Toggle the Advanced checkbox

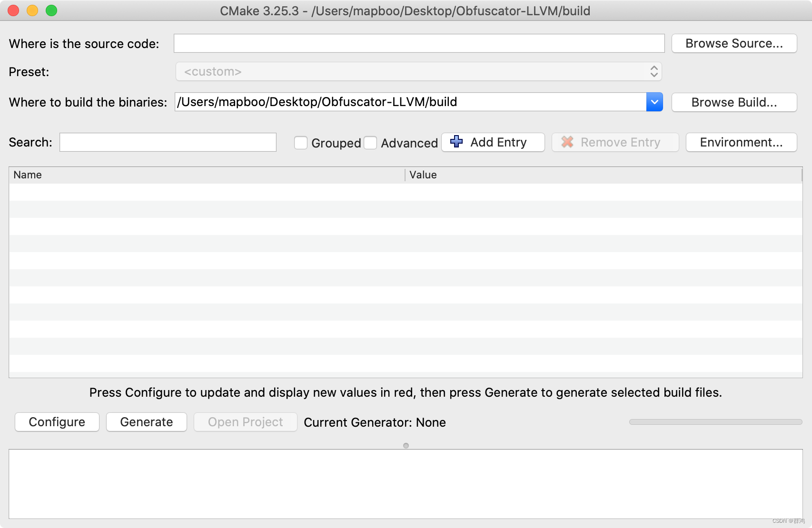click(x=370, y=143)
